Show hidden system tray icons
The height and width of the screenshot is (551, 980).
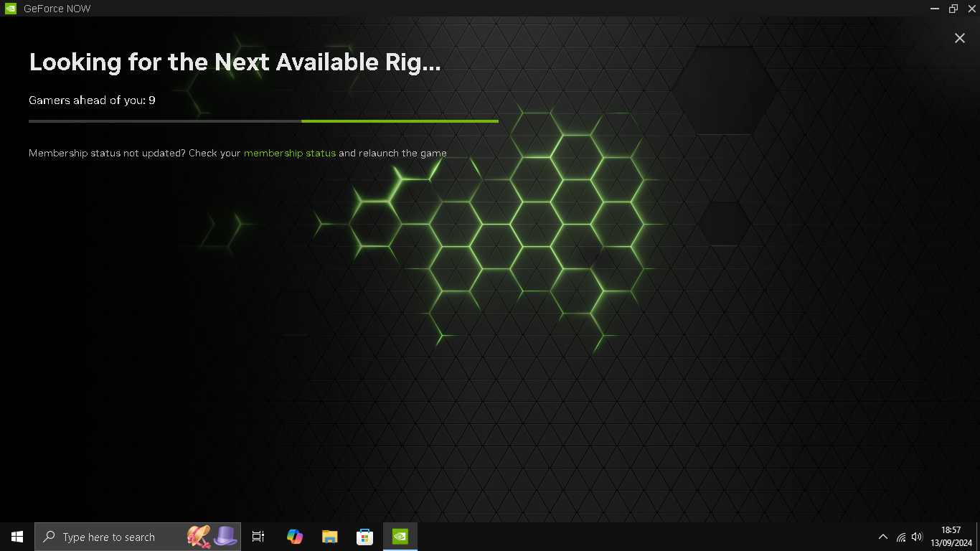coord(883,537)
